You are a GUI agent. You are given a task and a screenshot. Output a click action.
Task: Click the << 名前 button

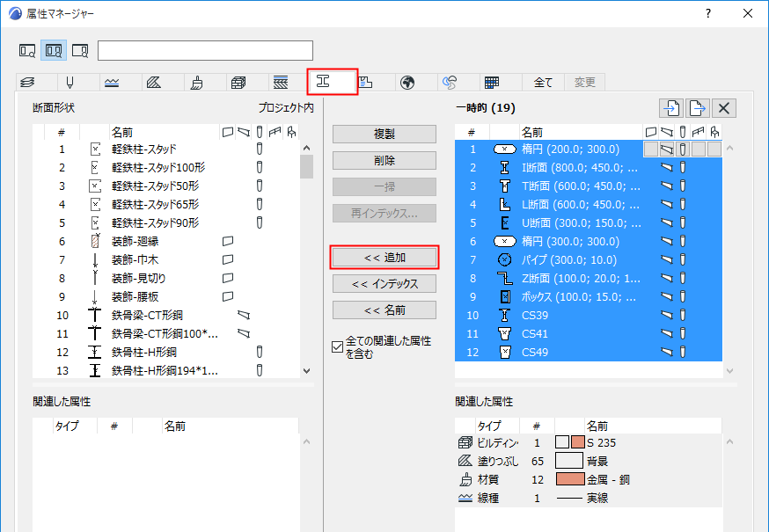coord(384,310)
